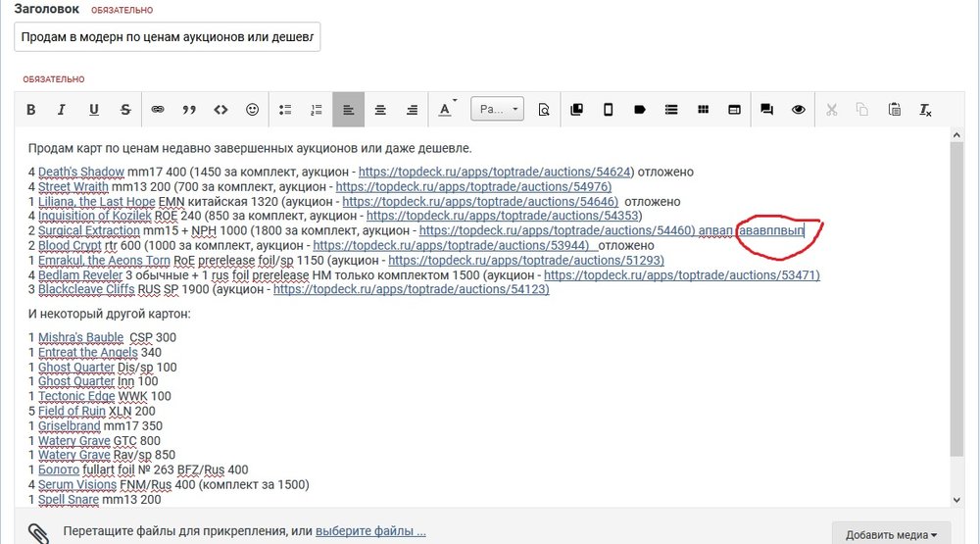Insert a numbered list
The width and height of the screenshot is (980, 544).
pos(317,110)
